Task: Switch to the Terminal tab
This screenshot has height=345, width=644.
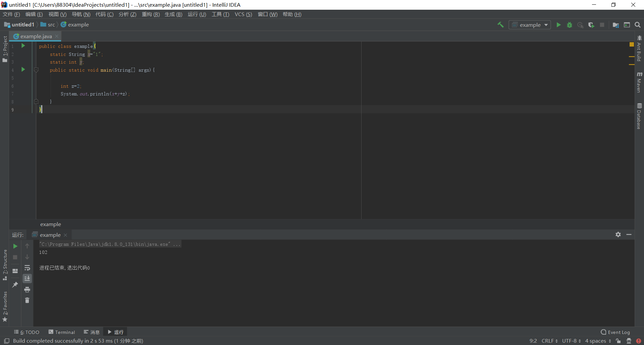Action: coord(62,332)
